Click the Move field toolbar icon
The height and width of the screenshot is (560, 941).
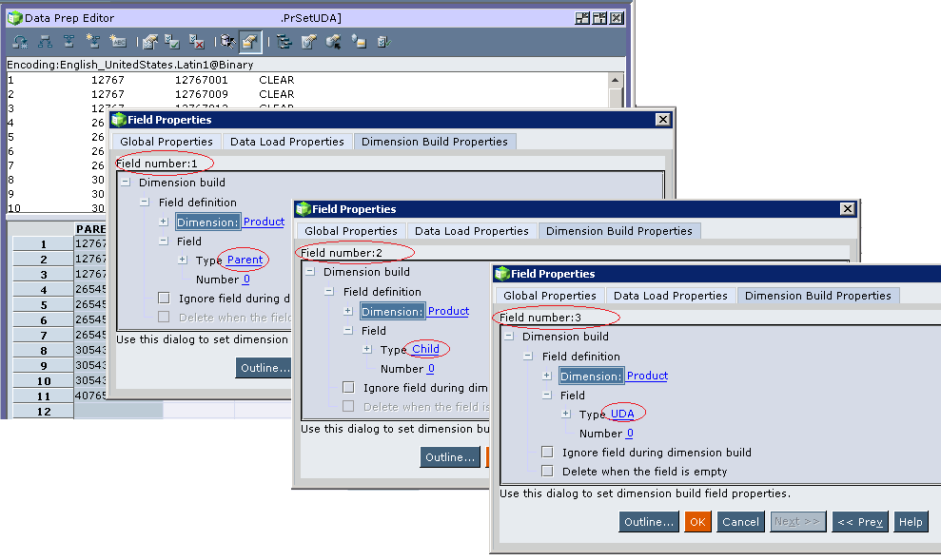coord(20,42)
